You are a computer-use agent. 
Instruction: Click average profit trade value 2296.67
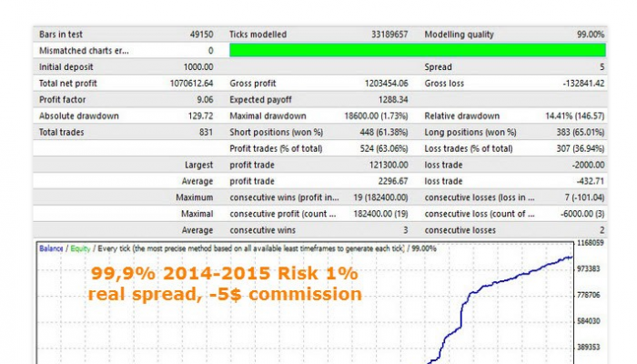coord(393,181)
